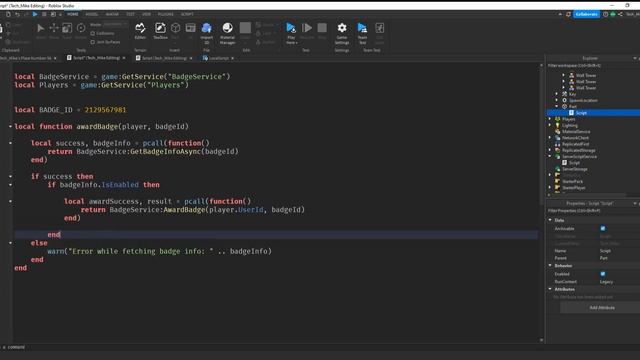Select the Move tool icon
The width and height of the screenshot is (640, 360).
click(54, 28)
